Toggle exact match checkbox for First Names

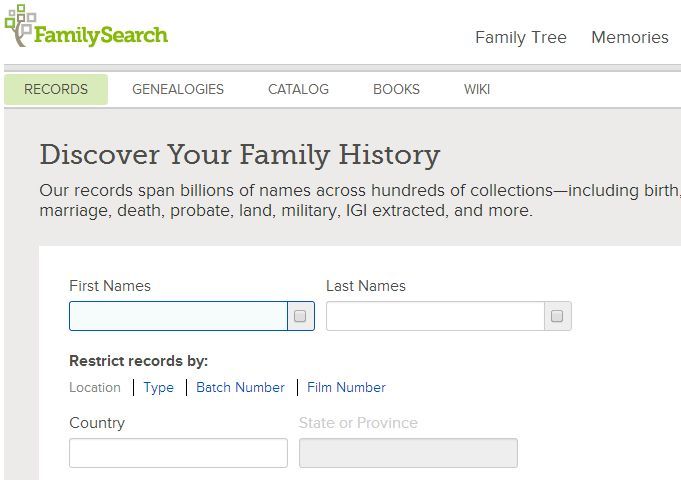coord(300,316)
